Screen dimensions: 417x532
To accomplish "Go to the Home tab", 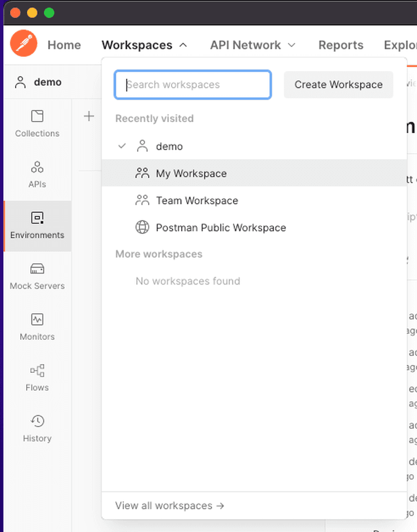I will pyautogui.click(x=64, y=45).
